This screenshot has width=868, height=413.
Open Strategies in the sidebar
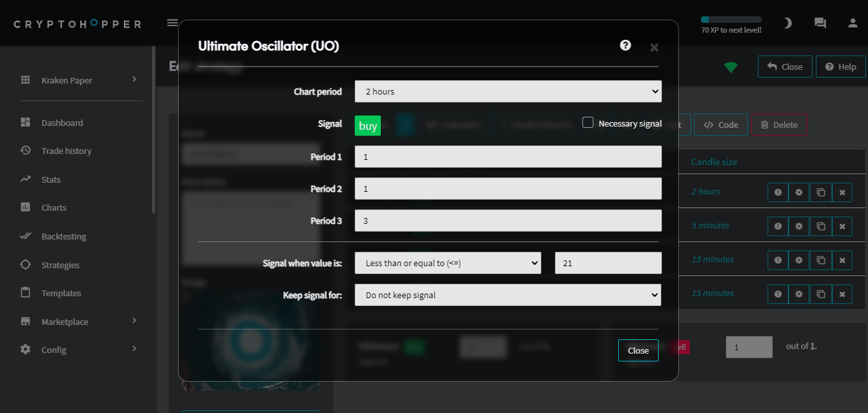coord(61,265)
